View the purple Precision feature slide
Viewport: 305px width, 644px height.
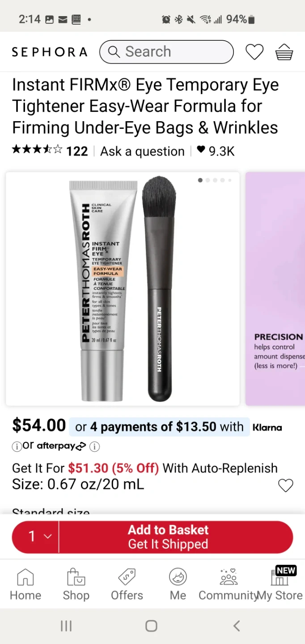[275, 288]
